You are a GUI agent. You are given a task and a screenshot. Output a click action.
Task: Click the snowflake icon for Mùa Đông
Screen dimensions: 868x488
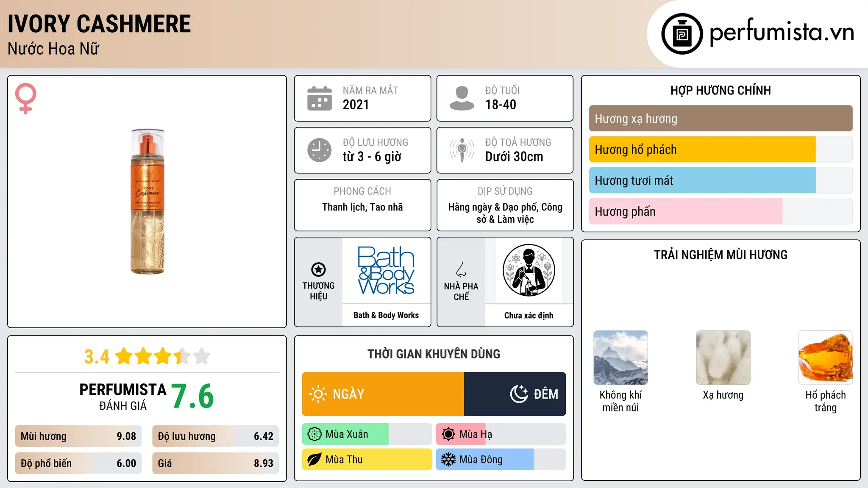point(448,460)
